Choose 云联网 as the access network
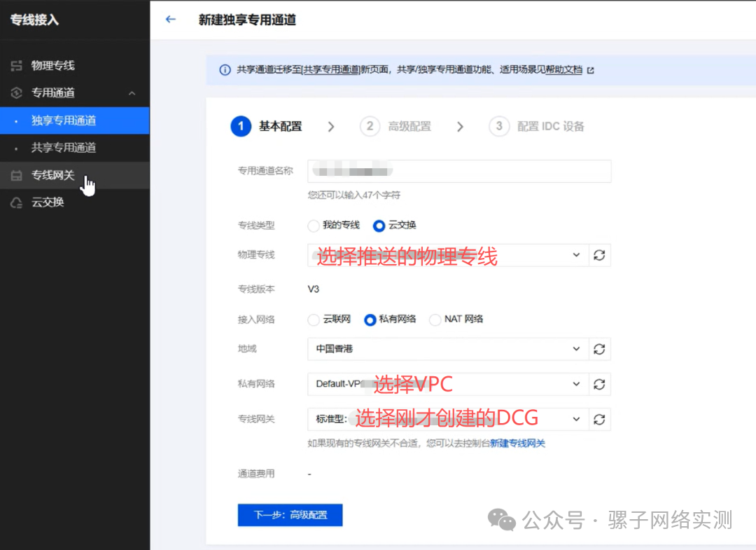Screen dimensions: 756x550 click(x=313, y=319)
